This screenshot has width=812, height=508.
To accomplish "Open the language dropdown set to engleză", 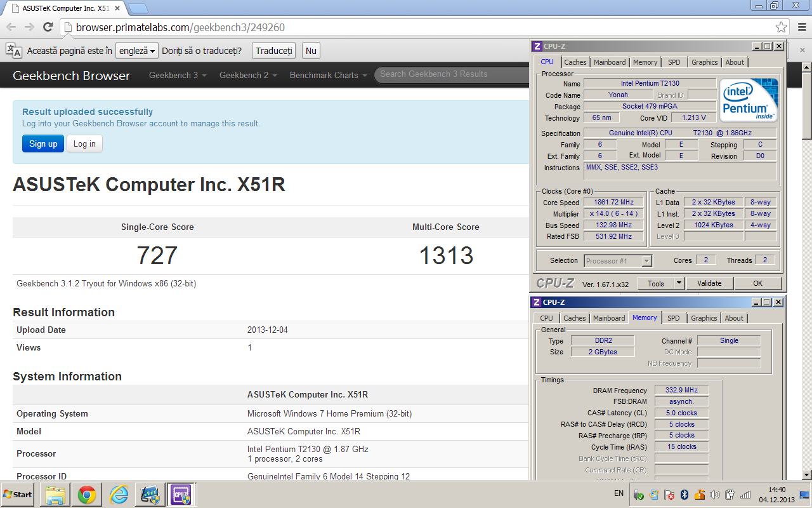I will pyautogui.click(x=137, y=51).
